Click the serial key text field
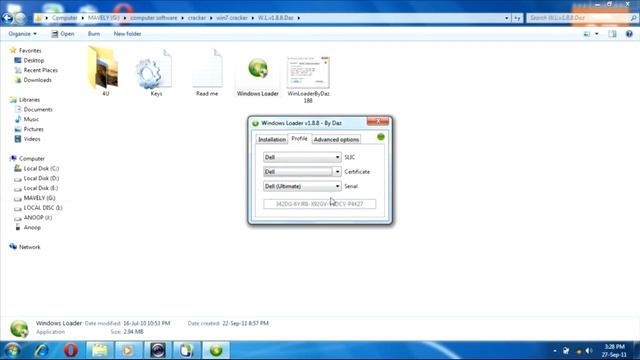Viewport: 640px width, 360px height. coord(320,204)
